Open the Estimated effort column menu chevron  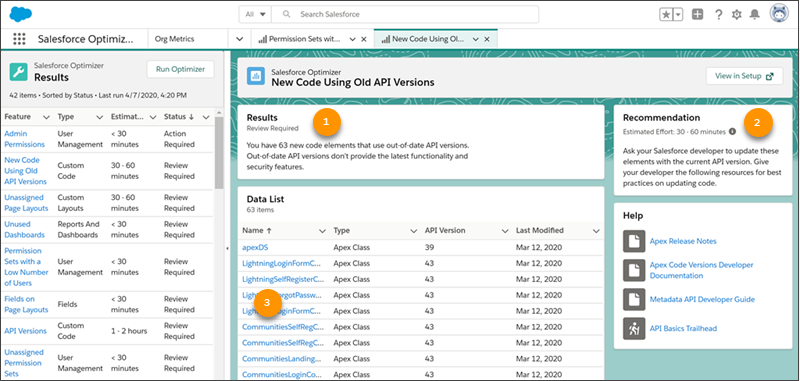[153, 117]
